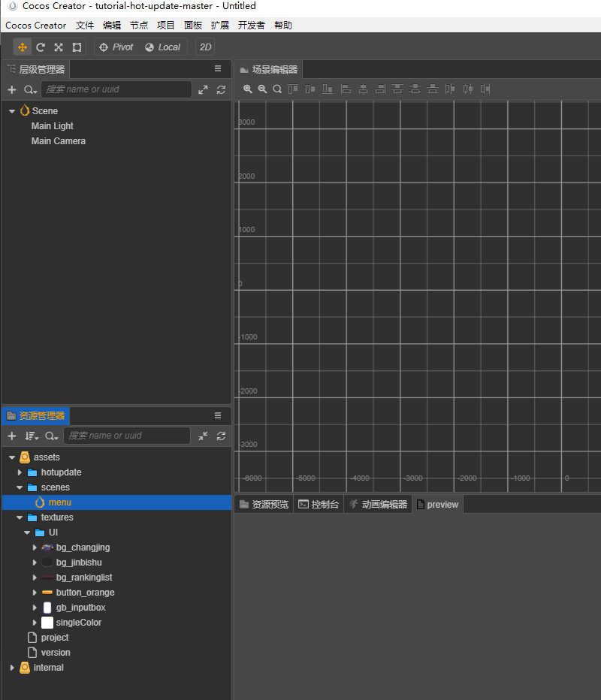
Task: Align nodes to left edge
Action: pos(346,89)
